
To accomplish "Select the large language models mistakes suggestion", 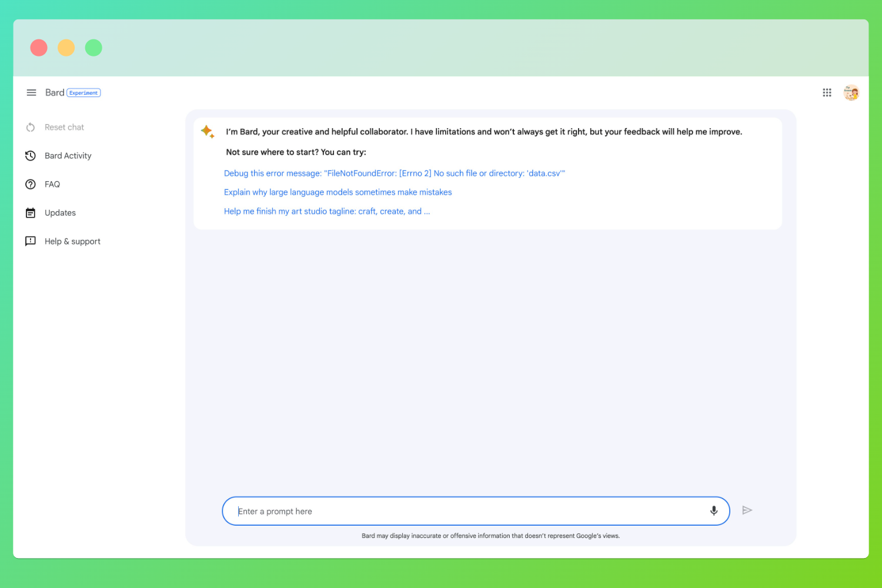I will coord(338,192).
